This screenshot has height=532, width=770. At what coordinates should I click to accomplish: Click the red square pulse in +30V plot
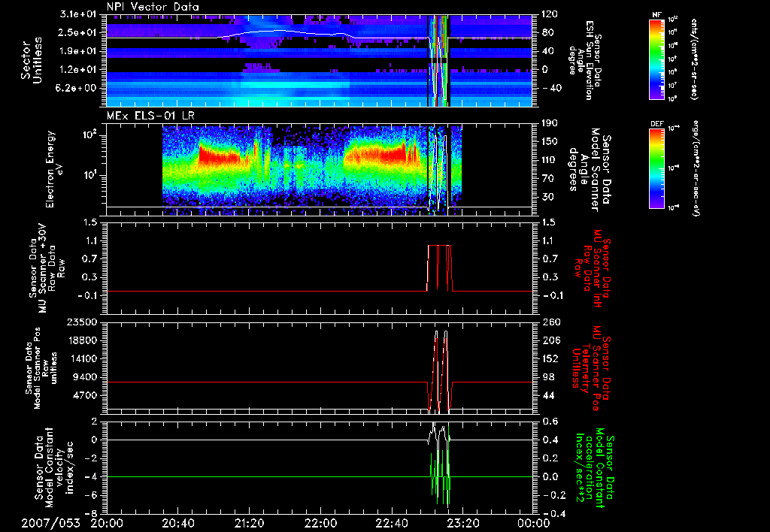point(439,268)
